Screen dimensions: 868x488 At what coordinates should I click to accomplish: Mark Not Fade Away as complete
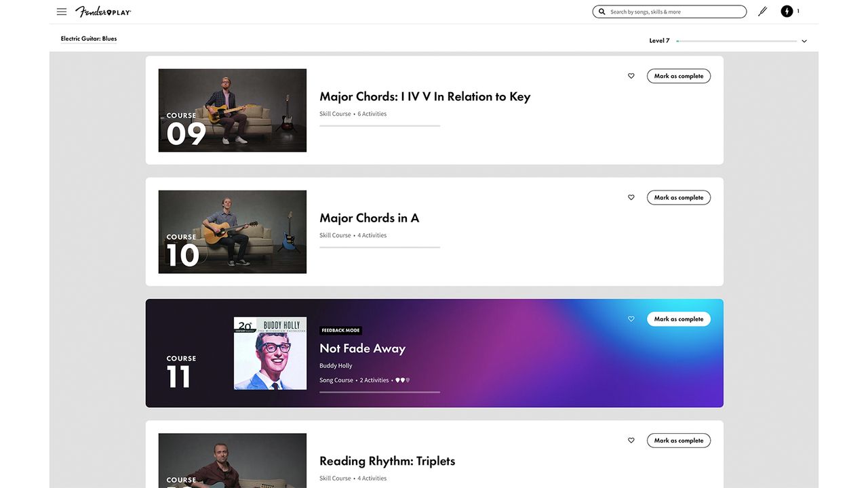click(679, 319)
